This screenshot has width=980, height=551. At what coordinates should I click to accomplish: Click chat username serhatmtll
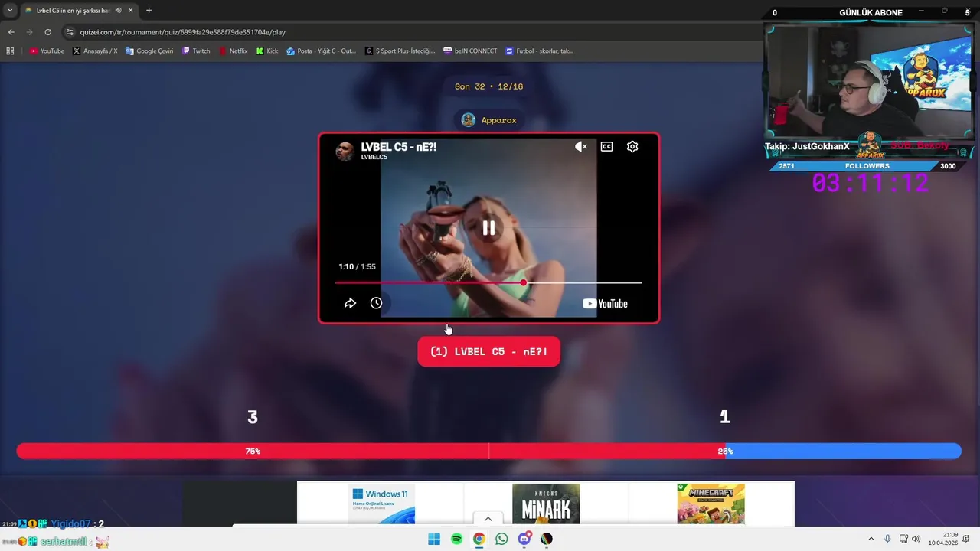tap(64, 542)
